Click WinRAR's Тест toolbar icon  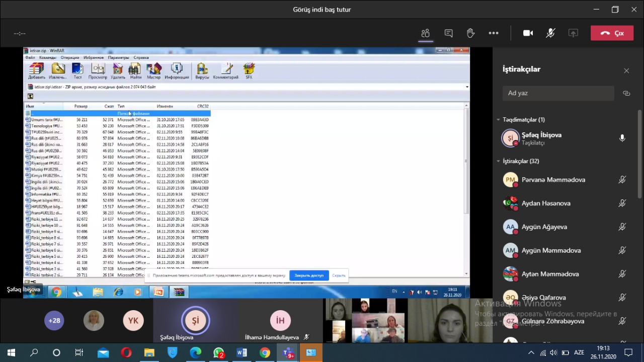click(77, 71)
